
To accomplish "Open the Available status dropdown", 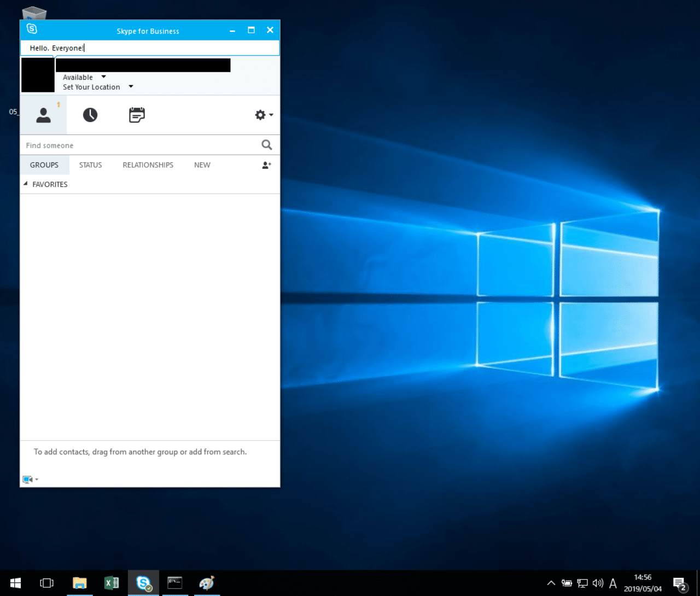I will coord(103,77).
